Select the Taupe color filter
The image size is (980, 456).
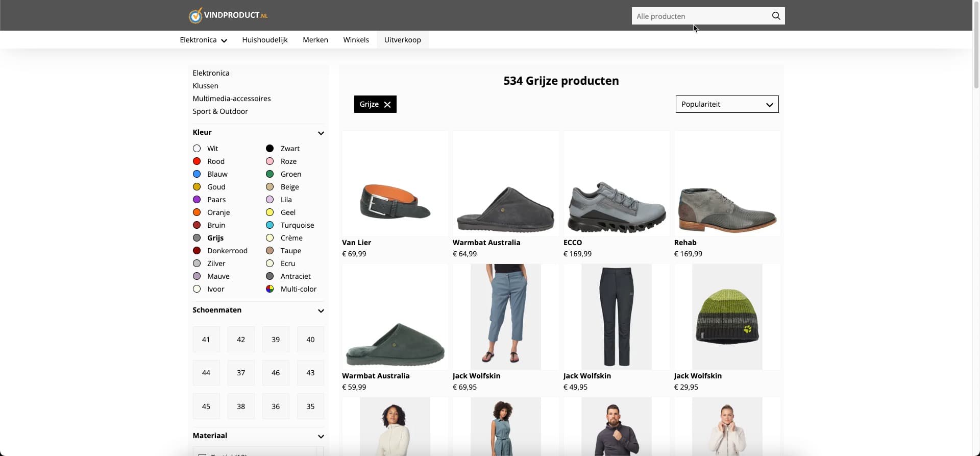click(283, 251)
